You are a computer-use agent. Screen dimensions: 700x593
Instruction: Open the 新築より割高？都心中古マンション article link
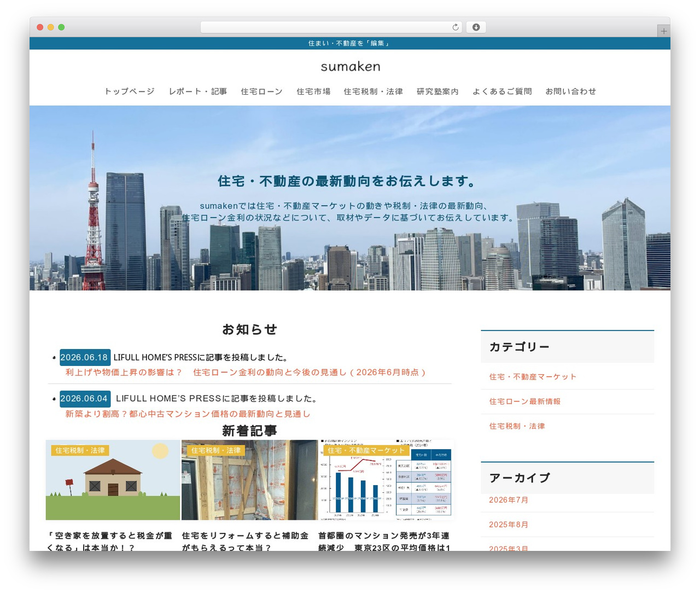(188, 414)
